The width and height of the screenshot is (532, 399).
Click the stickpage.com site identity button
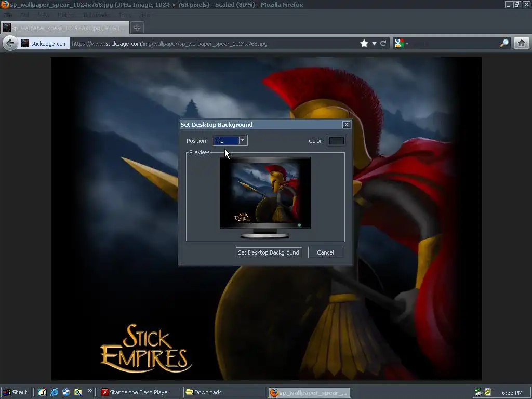(45, 44)
